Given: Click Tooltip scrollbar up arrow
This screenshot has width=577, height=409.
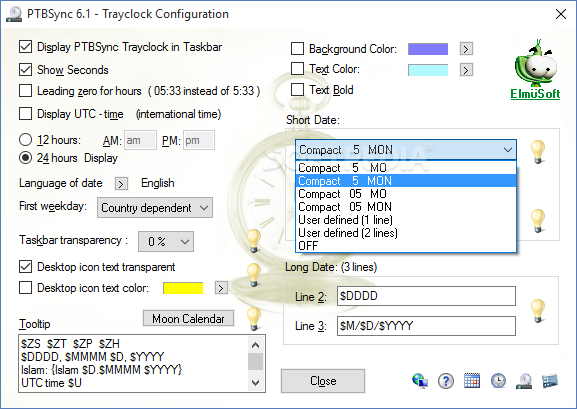Looking at the screenshot, I should click(x=255, y=345).
